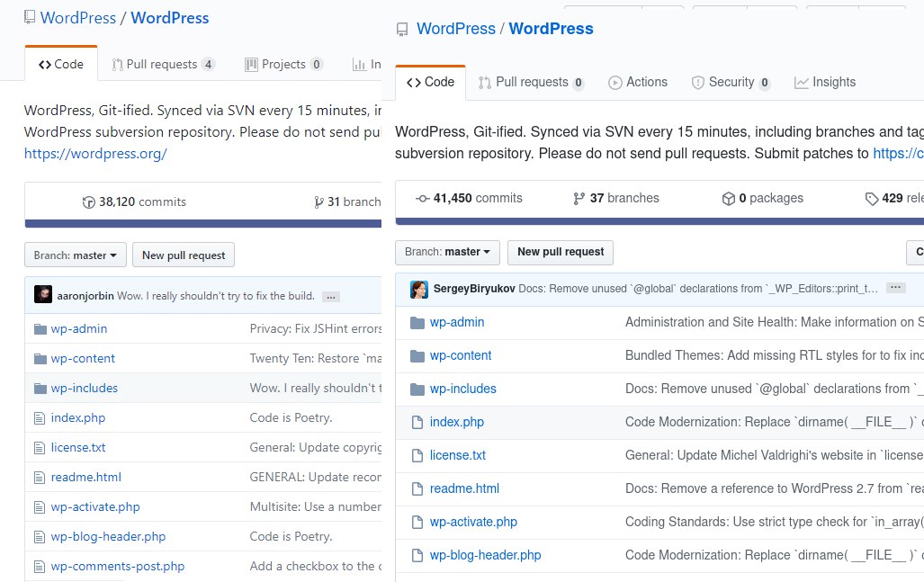The width and height of the screenshot is (924, 582).
Task: View 0 packages link
Action: pyautogui.click(x=763, y=199)
